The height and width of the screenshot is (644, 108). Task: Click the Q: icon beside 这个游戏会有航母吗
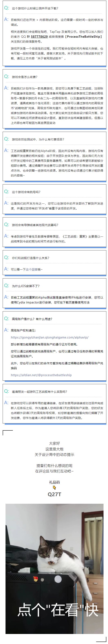click(7, 191)
